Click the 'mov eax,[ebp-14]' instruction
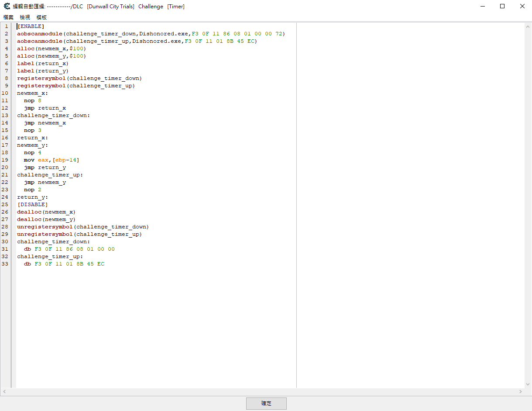Image resolution: width=532 pixels, height=411 pixels. [x=51, y=160]
